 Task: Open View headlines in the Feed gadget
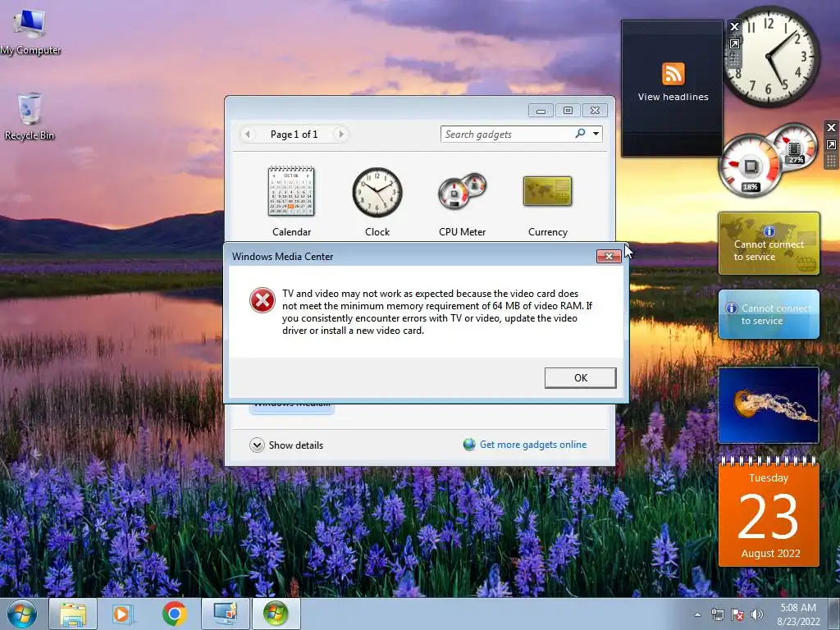click(x=673, y=97)
